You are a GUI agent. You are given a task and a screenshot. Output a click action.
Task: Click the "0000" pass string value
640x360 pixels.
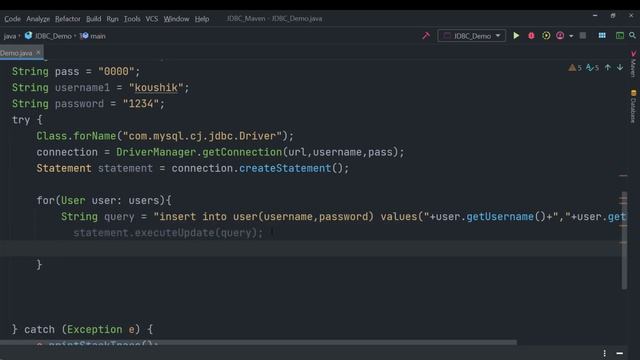click(116, 71)
